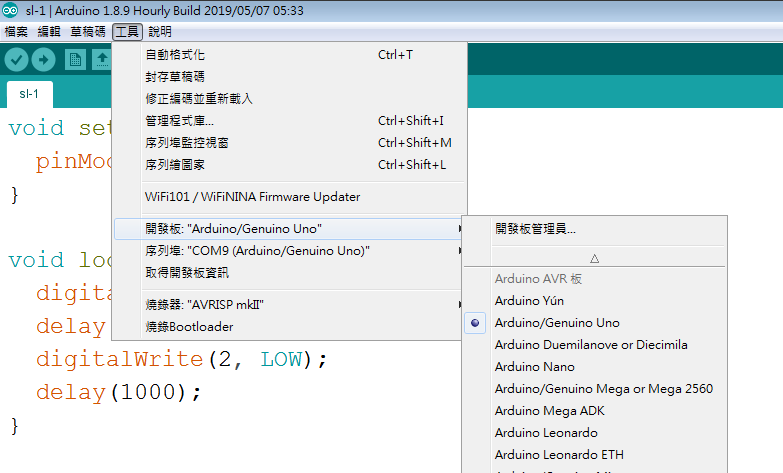Click the New sketch toolbar icon
The height and width of the screenshot is (473, 783).
point(75,60)
